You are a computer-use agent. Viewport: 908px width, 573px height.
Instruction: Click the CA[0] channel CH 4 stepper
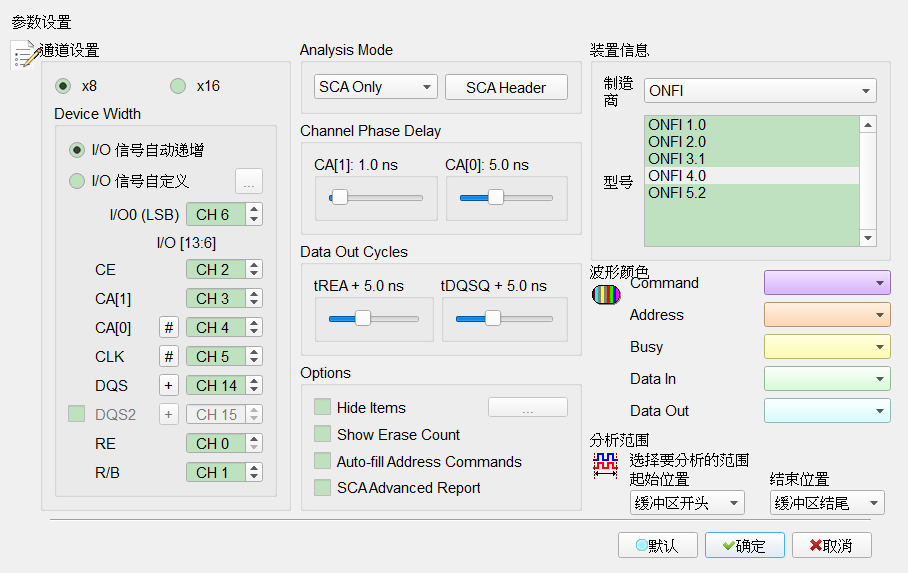click(224, 327)
